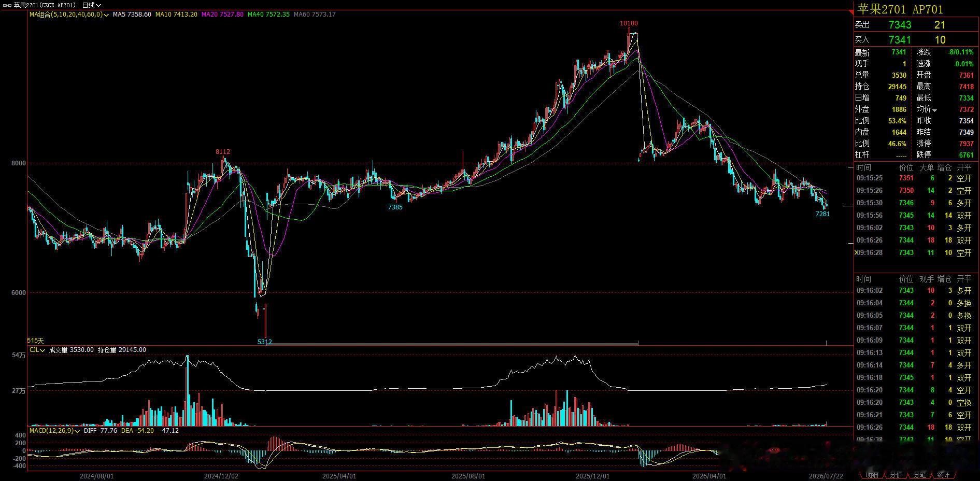980x481 pixels.
Task: Click the 成交量 3530.00 readout
Action: click(72, 350)
